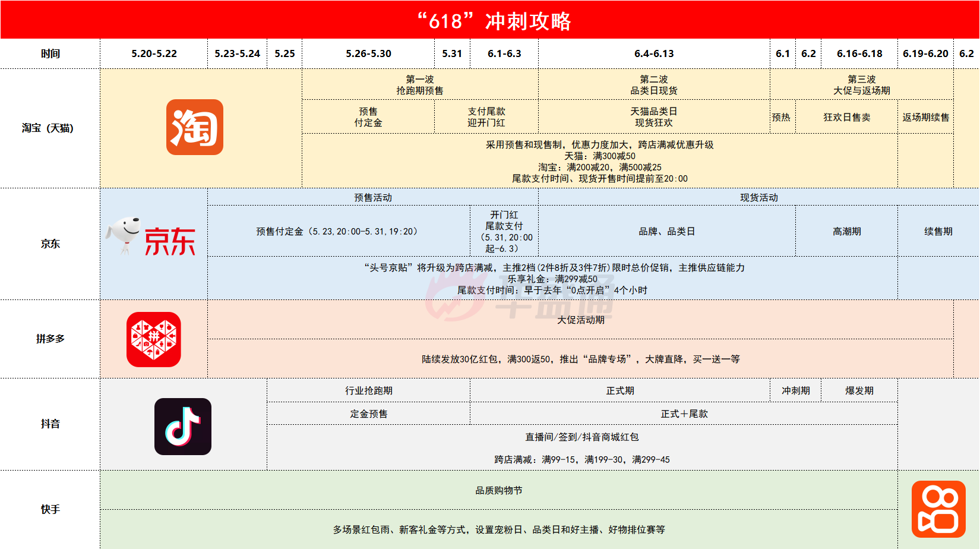The image size is (980, 549).
Task: Click the 第二波 品类日现货 cell
Action: 654,84
